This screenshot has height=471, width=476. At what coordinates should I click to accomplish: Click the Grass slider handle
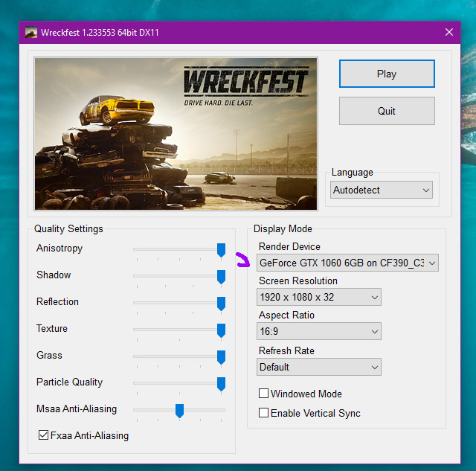pos(222,357)
